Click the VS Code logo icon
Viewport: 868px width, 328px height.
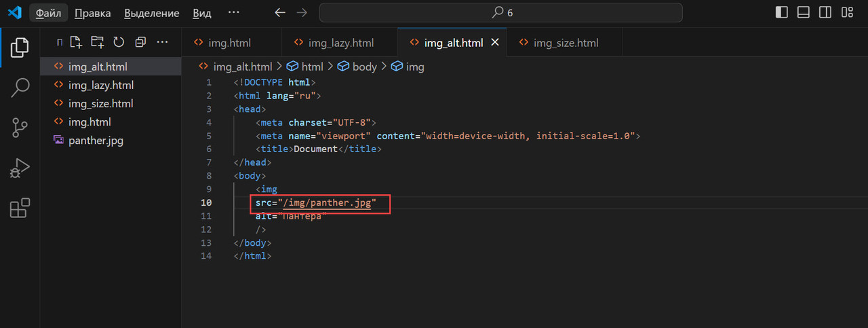(14, 12)
